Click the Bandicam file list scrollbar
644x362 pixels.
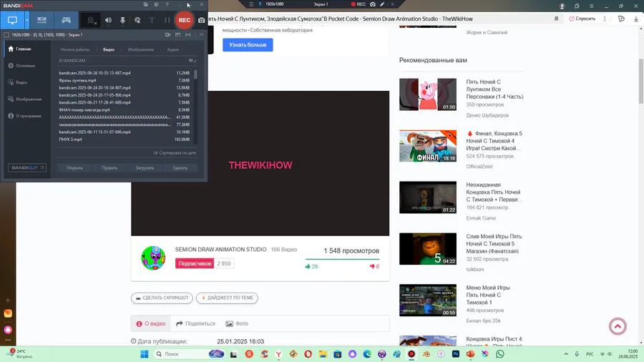[x=195, y=74]
